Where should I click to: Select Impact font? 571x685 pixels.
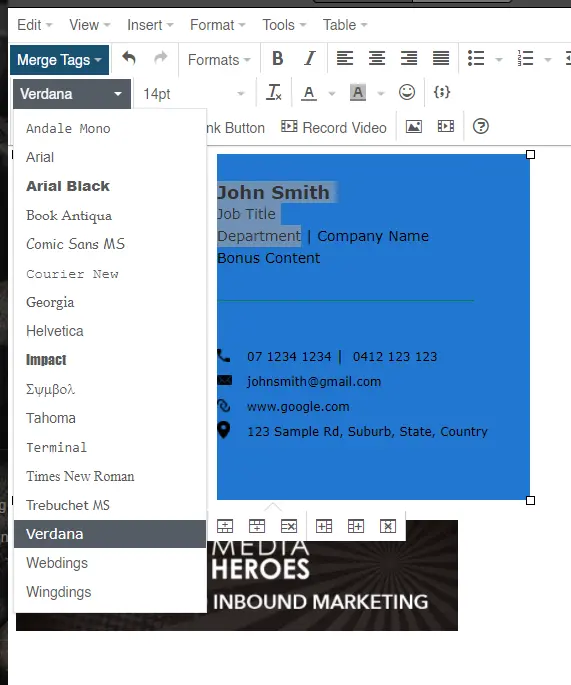pyautogui.click(x=110, y=360)
